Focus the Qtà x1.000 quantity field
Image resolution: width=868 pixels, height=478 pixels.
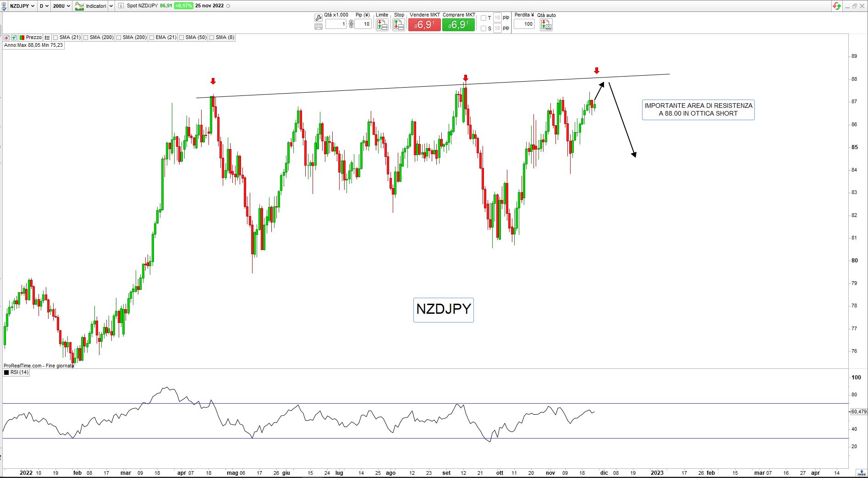336,24
